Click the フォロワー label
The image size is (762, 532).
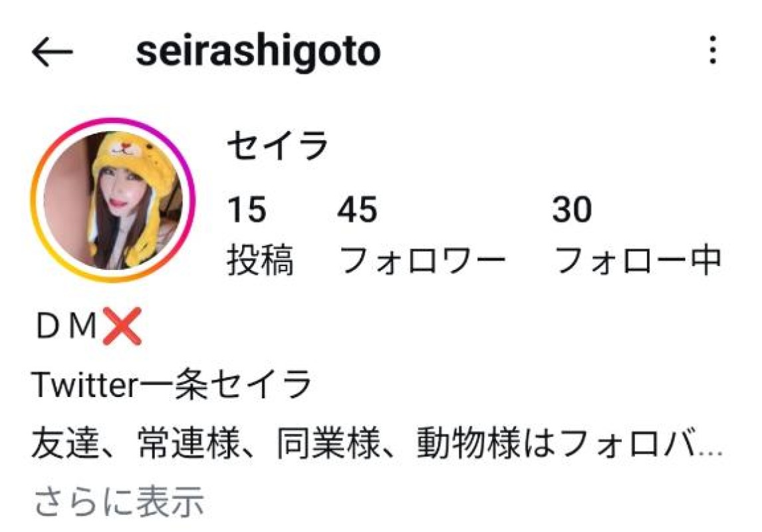point(422,261)
